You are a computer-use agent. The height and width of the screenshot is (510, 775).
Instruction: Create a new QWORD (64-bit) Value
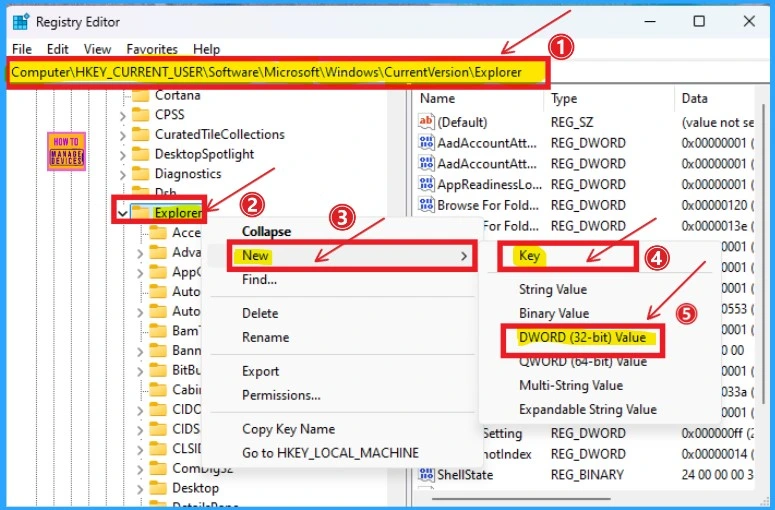pos(582,362)
